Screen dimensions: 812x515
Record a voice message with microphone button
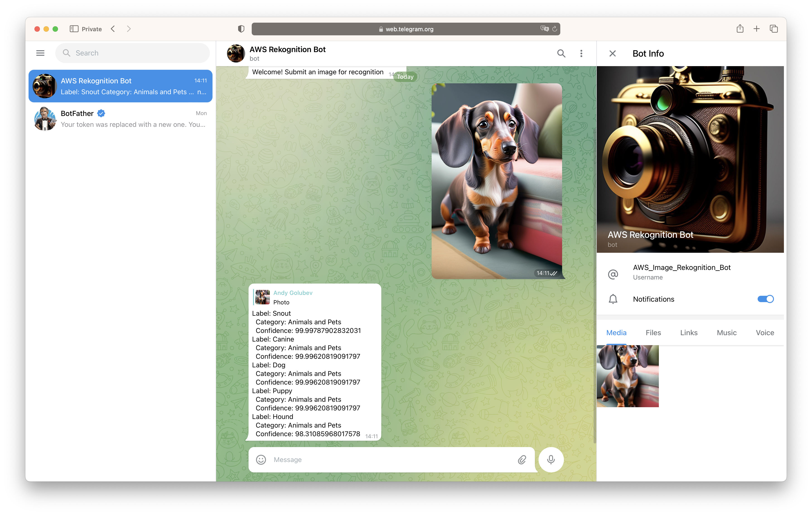[551, 459]
